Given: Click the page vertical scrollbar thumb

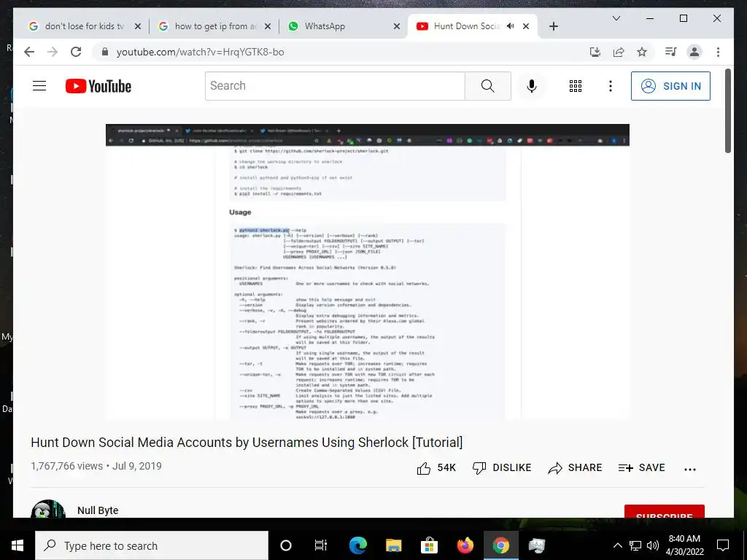Looking at the screenshot, I should [x=728, y=111].
